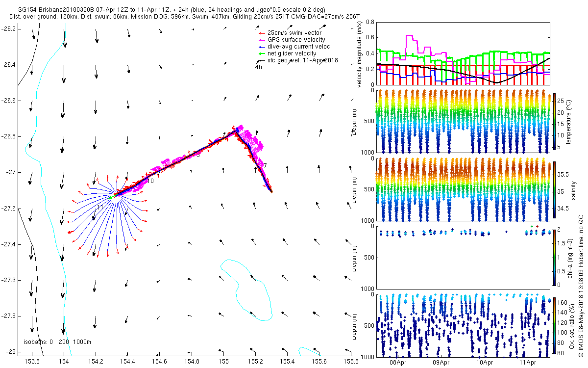The height and width of the screenshot is (368, 588).
Task: Click the '25cm/s swim vector' legend entry
Action: (x=294, y=33)
